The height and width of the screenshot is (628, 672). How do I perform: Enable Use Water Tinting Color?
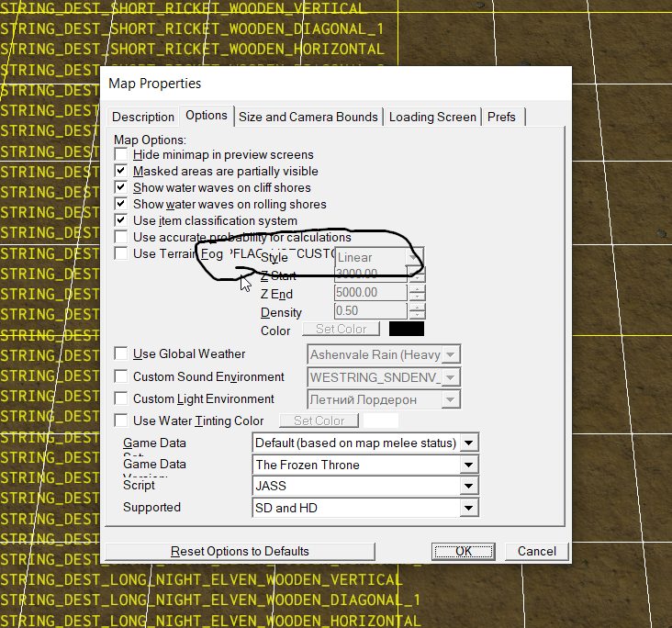pos(121,421)
